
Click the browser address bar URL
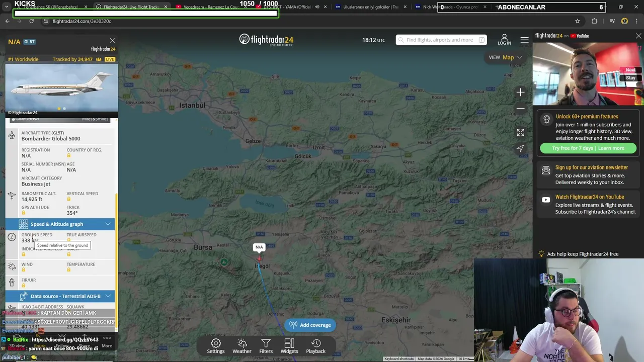82,21
